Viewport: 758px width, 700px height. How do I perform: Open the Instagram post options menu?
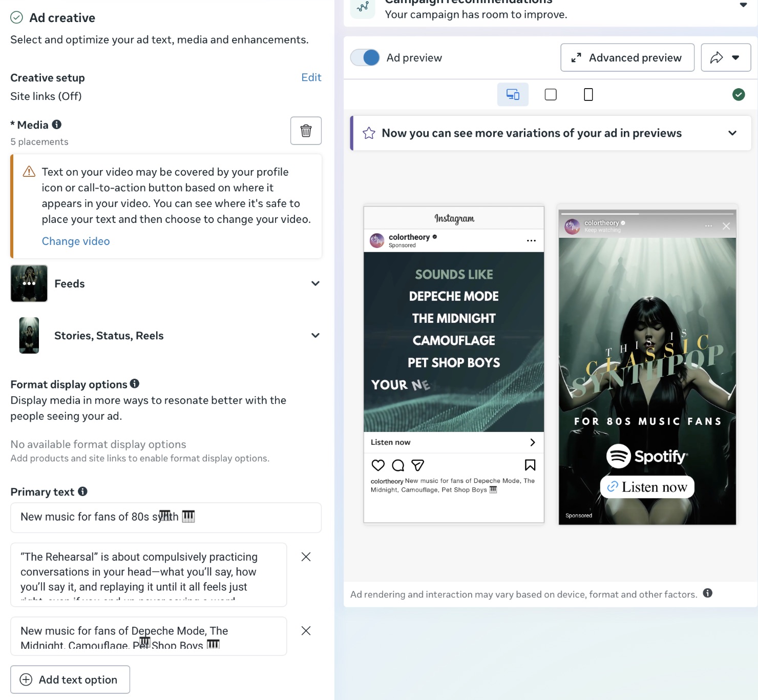tap(531, 240)
